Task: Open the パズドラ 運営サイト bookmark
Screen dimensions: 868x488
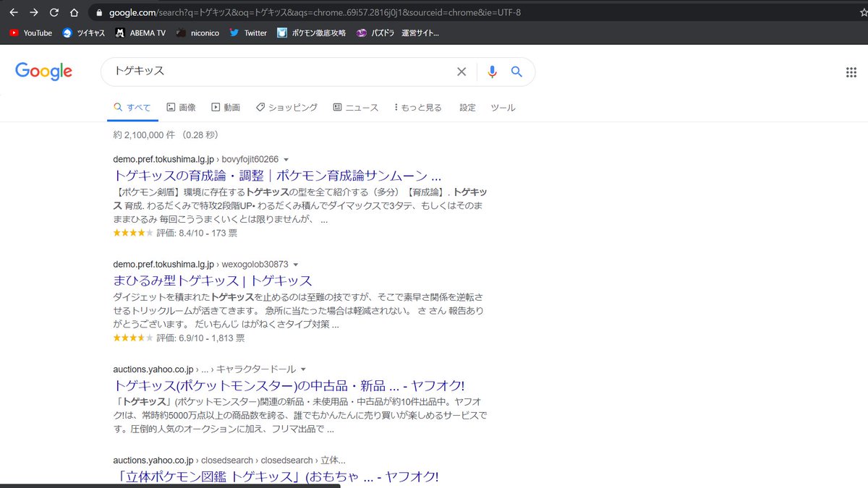Action: pos(397,33)
